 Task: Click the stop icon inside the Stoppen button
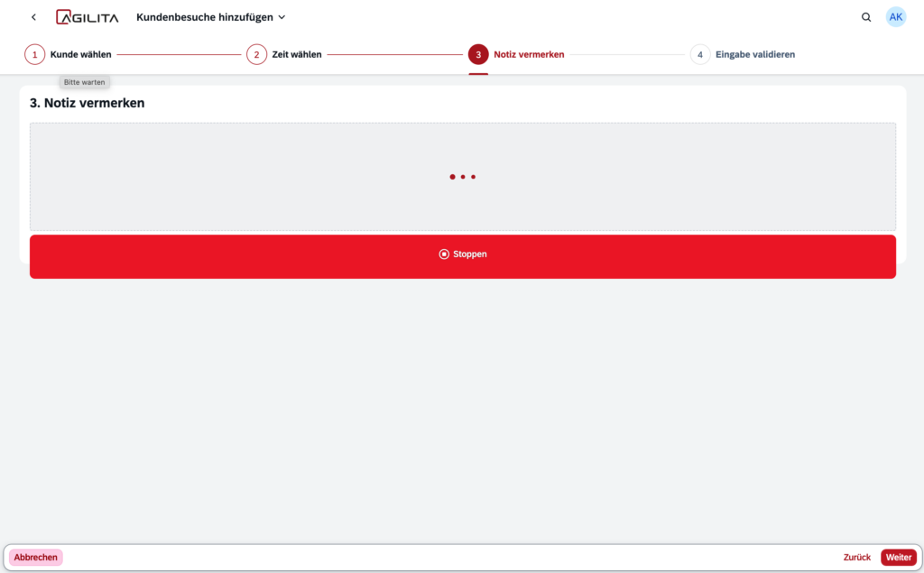(444, 254)
